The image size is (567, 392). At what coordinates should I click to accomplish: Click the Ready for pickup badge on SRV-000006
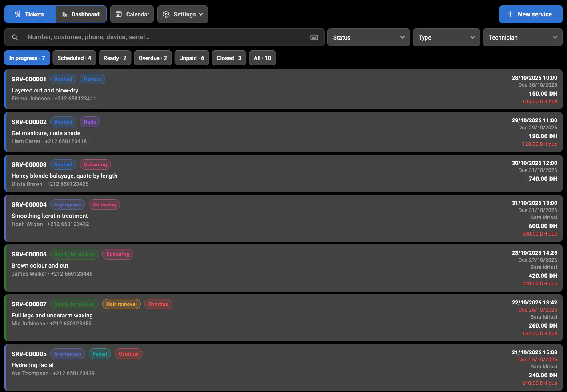point(74,254)
